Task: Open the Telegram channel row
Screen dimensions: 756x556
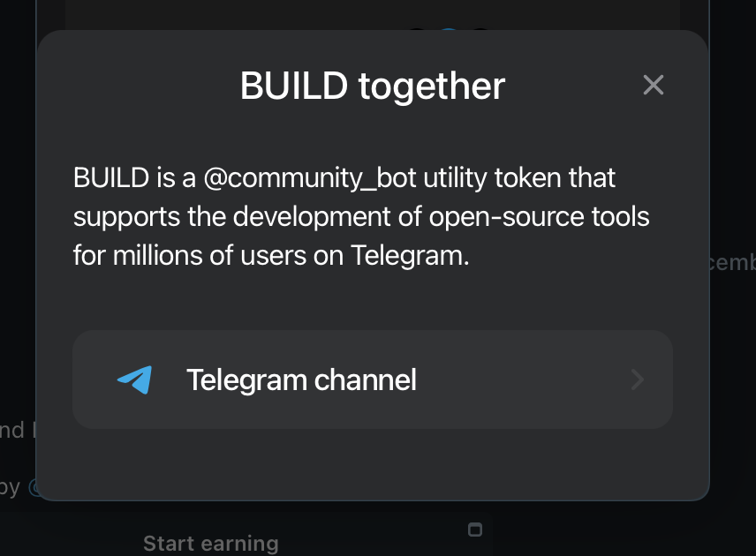Action: tap(372, 379)
